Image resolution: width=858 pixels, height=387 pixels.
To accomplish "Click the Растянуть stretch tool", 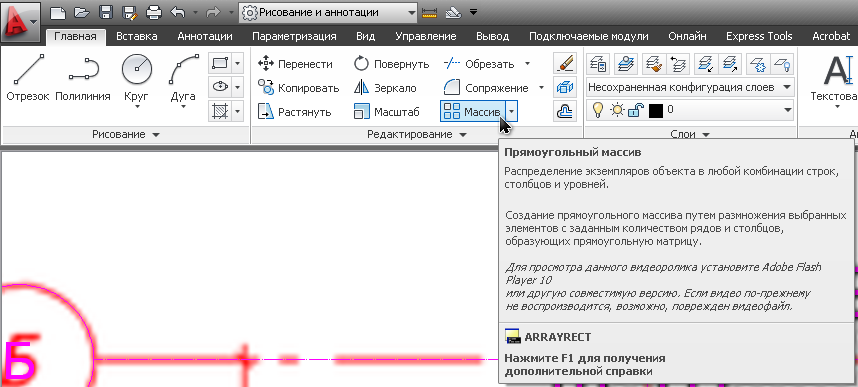I will [295, 112].
